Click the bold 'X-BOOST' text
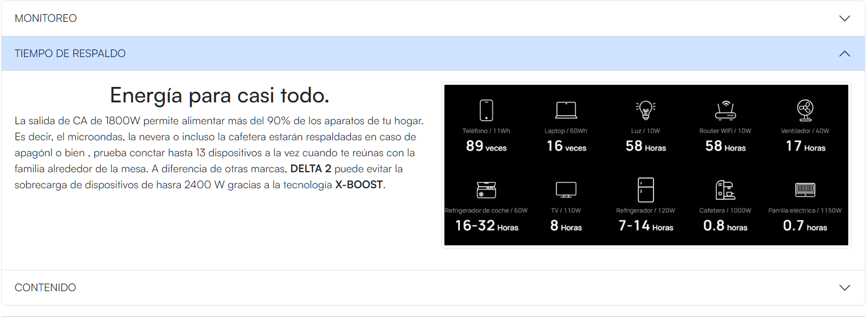The height and width of the screenshot is (328, 868). click(359, 185)
